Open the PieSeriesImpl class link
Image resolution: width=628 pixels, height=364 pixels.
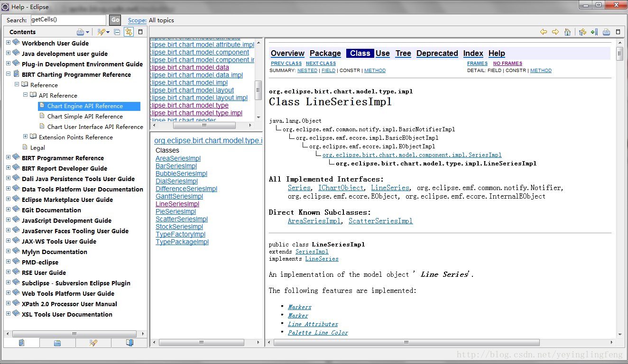pos(175,211)
